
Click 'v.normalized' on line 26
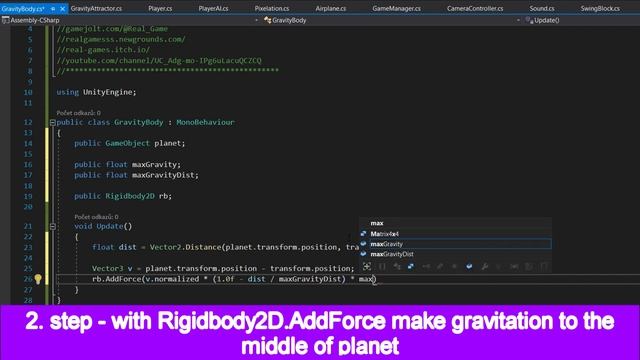point(172,279)
